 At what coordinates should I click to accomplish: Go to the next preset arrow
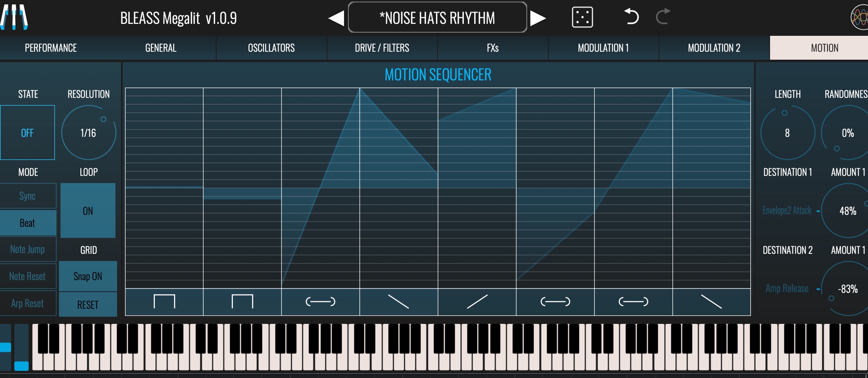tap(538, 18)
